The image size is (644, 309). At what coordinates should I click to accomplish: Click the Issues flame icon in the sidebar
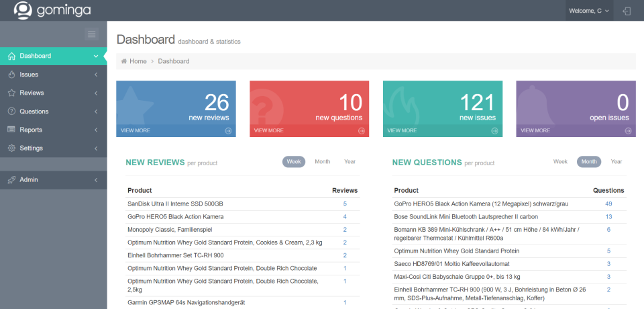click(11, 75)
